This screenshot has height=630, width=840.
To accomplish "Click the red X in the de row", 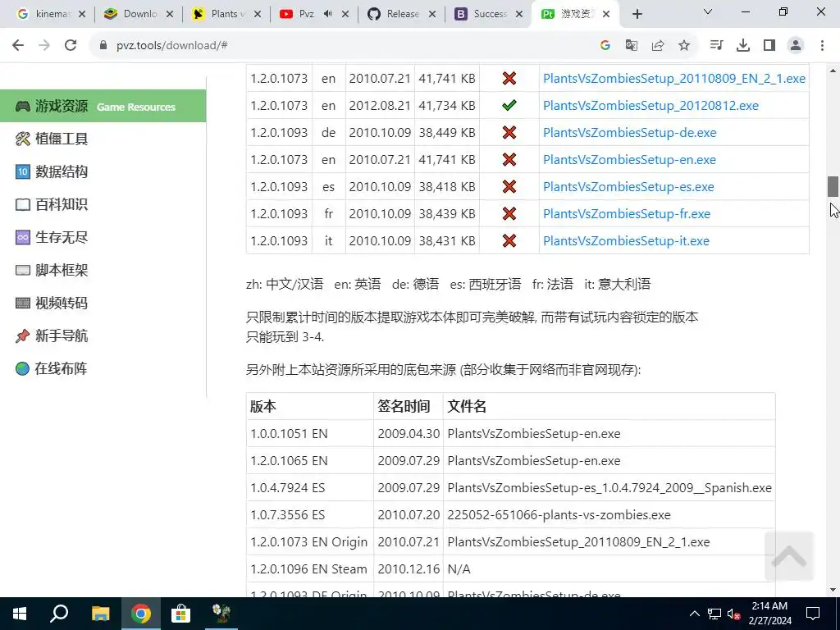I will coord(509,132).
